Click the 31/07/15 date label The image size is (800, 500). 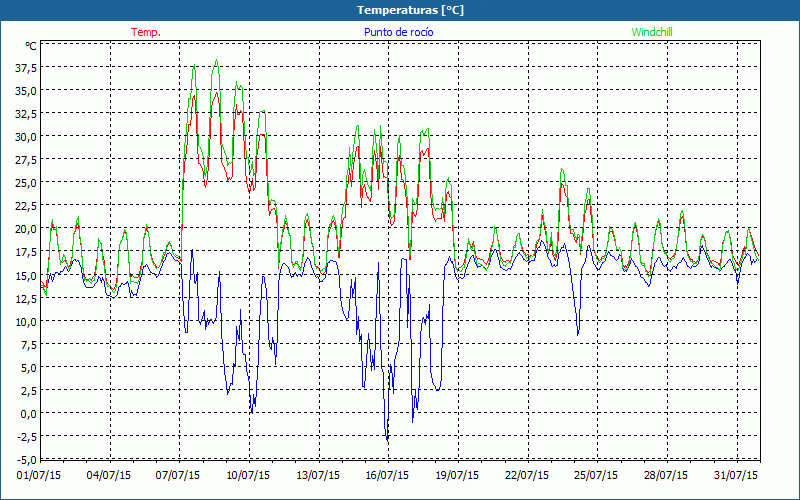coord(736,476)
